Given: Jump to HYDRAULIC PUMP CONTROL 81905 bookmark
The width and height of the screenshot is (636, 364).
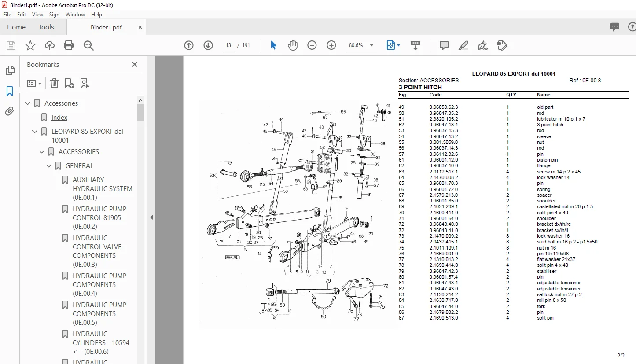Looking at the screenshot, I should pyautogui.click(x=99, y=218).
